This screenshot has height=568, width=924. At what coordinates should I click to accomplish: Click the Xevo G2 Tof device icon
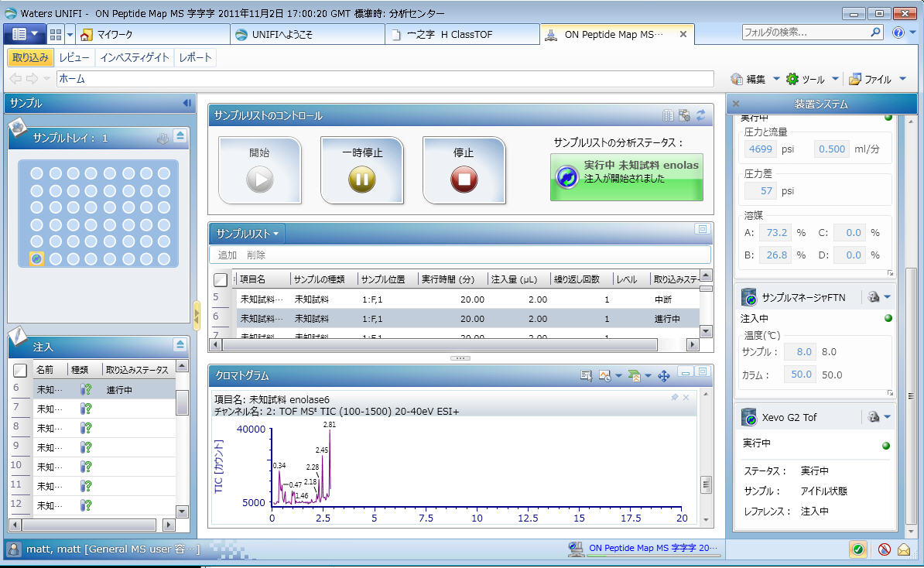point(749,417)
